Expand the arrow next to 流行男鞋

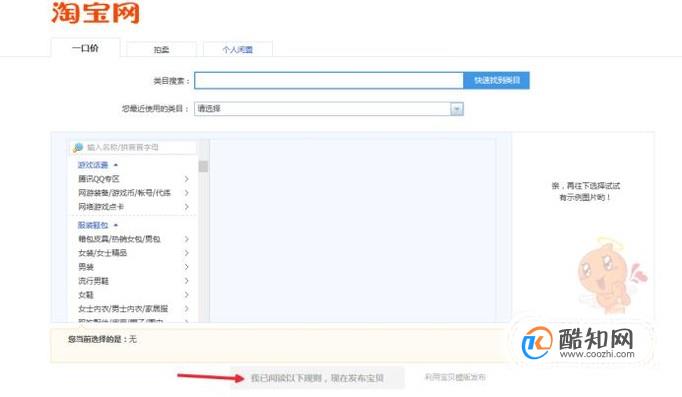[x=187, y=281]
